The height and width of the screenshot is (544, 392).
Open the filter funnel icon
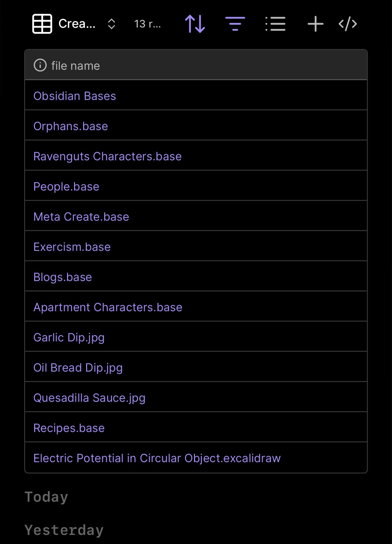(235, 24)
